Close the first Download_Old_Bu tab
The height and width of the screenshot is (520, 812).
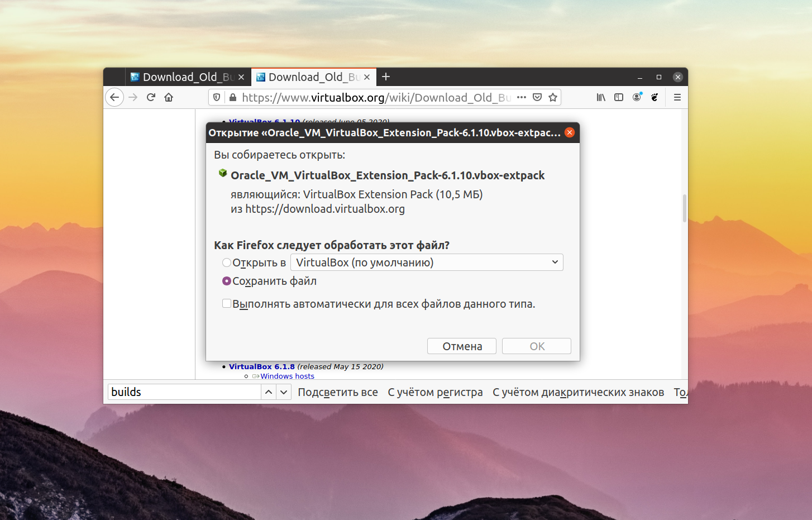pyautogui.click(x=241, y=77)
